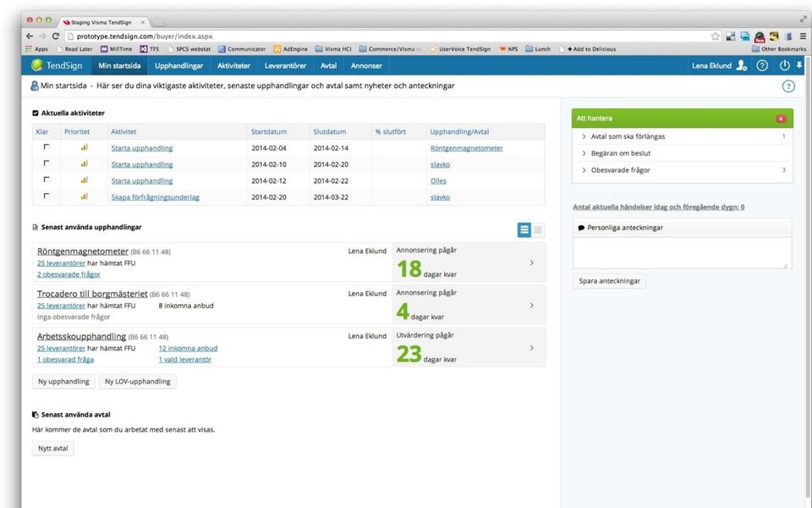Open Annonser menu
Screen dimensions: 812x508
(x=366, y=65)
